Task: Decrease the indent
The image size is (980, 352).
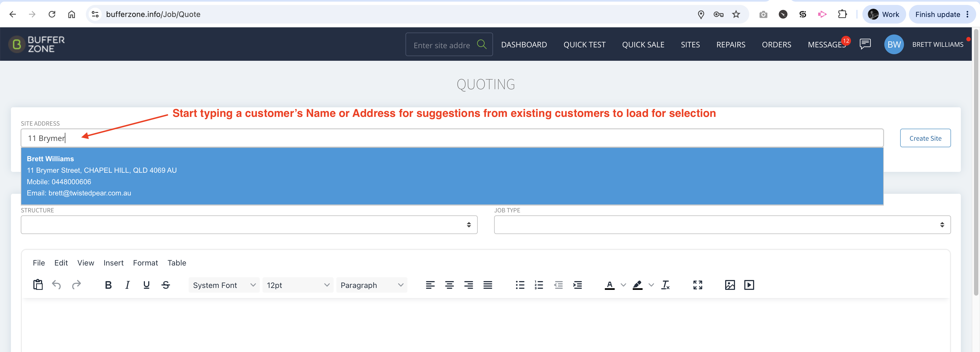Action: coord(558,285)
